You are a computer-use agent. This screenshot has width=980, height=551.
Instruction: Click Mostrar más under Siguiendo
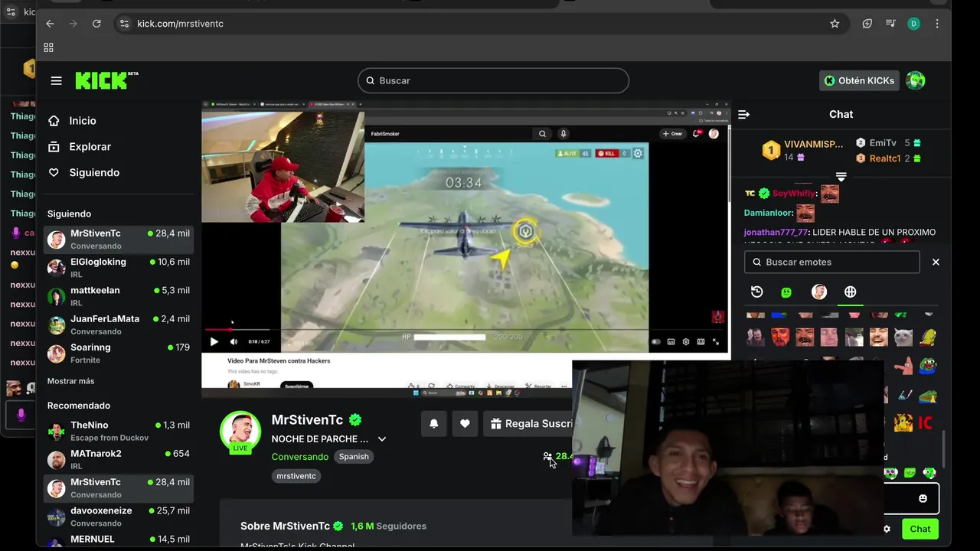[x=70, y=381]
